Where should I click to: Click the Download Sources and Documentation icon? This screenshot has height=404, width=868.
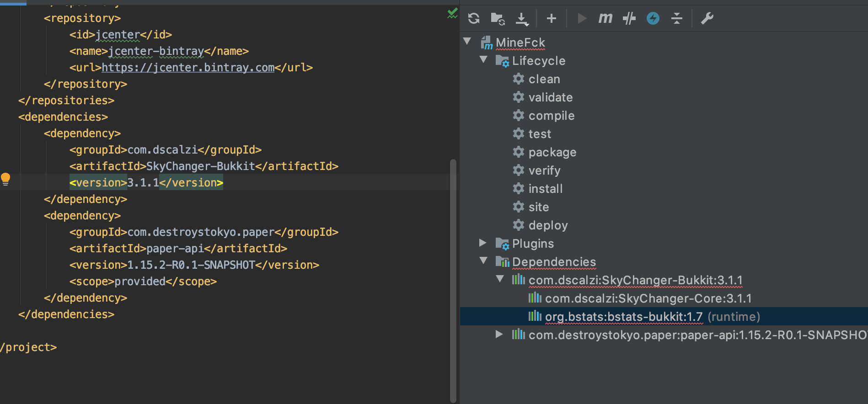click(522, 19)
